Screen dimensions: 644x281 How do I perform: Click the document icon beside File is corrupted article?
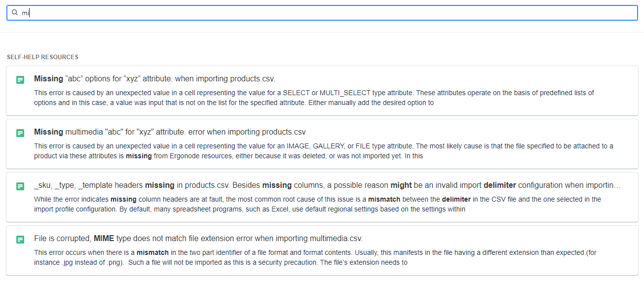[x=20, y=240]
